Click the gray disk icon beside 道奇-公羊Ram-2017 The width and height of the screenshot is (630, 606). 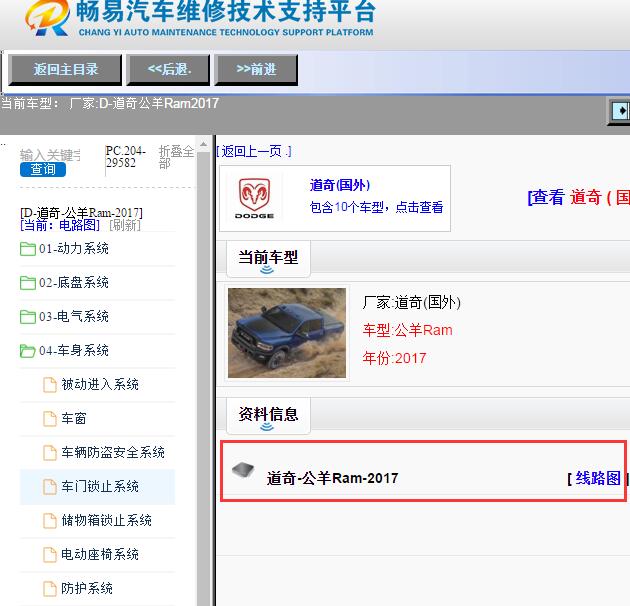[x=243, y=469]
